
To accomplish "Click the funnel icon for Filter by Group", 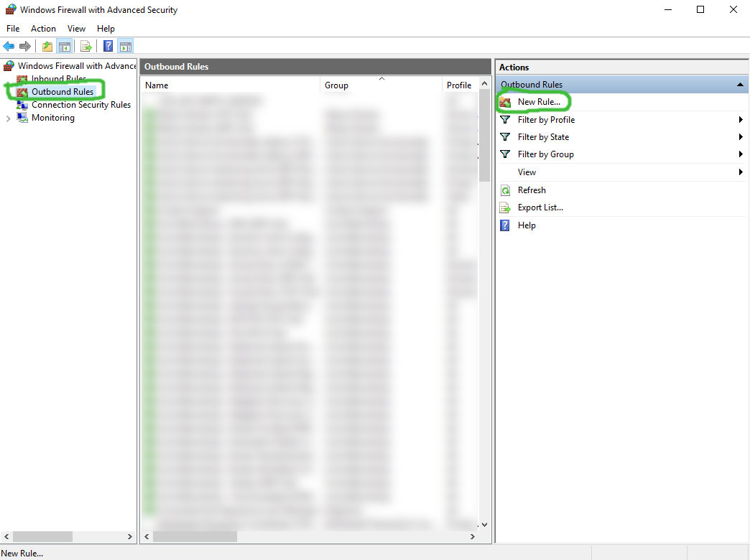I will point(505,154).
